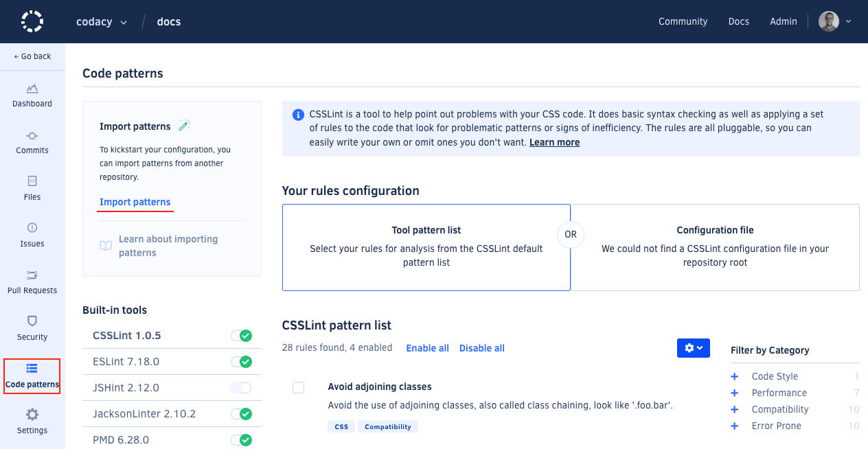868x449 pixels.
Task: Disable the CSSLint 1.0.5 tool
Action: pos(241,336)
